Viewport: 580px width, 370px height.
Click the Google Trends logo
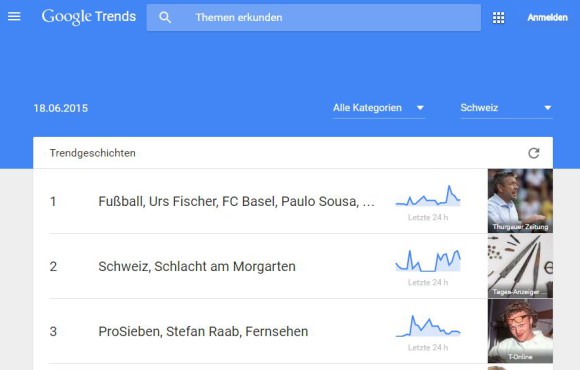click(x=89, y=17)
